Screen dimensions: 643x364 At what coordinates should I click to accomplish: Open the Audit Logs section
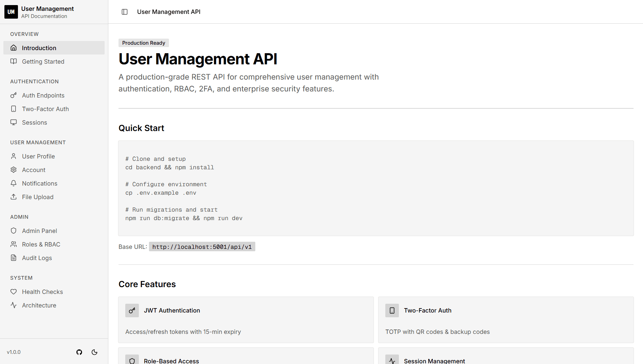coord(37,258)
